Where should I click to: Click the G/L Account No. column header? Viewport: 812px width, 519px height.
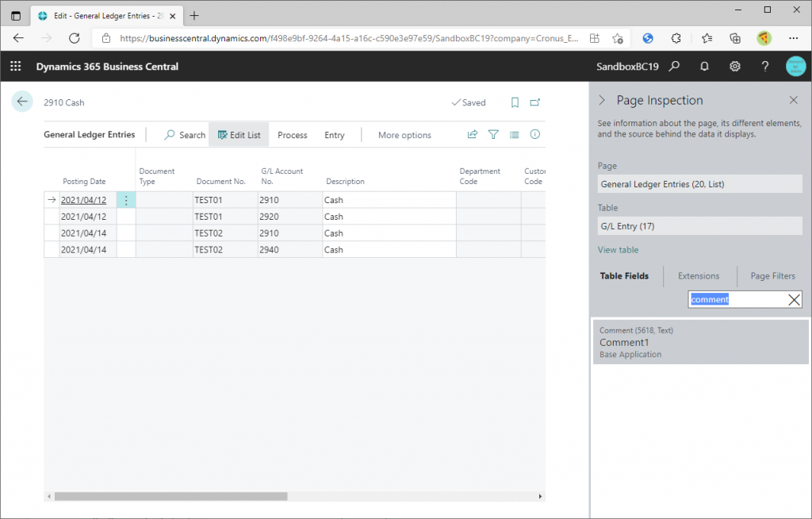282,175
